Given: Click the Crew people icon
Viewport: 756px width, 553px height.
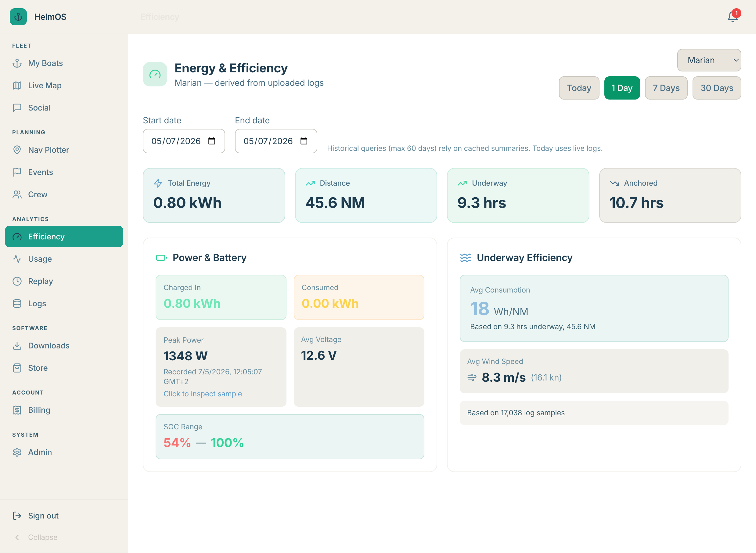Looking at the screenshot, I should point(17,195).
